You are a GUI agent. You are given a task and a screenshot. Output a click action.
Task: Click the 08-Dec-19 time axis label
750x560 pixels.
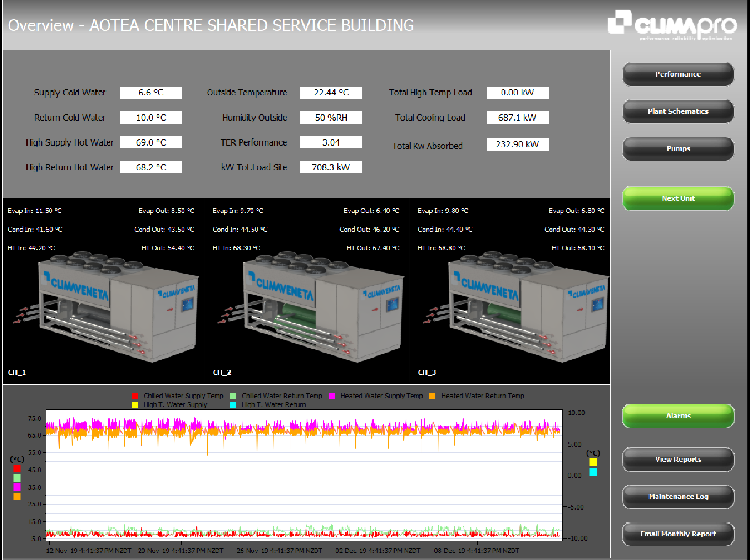(x=476, y=551)
